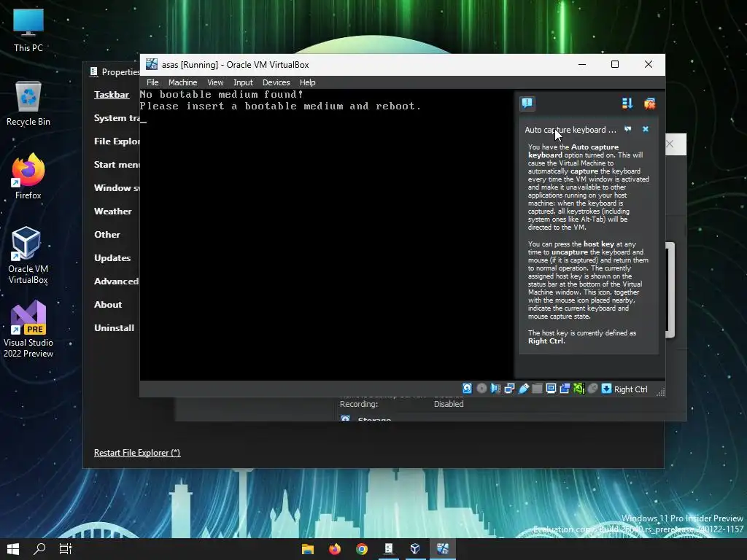Image resolution: width=747 pixels, height=560 pixels.
Task: Click the Properties window title icon
Action: point(94,71)
